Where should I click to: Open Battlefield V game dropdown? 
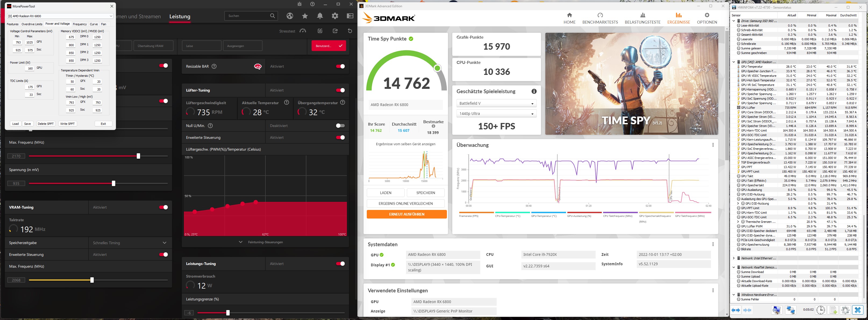pyautogui.click(x=496, y=103)
